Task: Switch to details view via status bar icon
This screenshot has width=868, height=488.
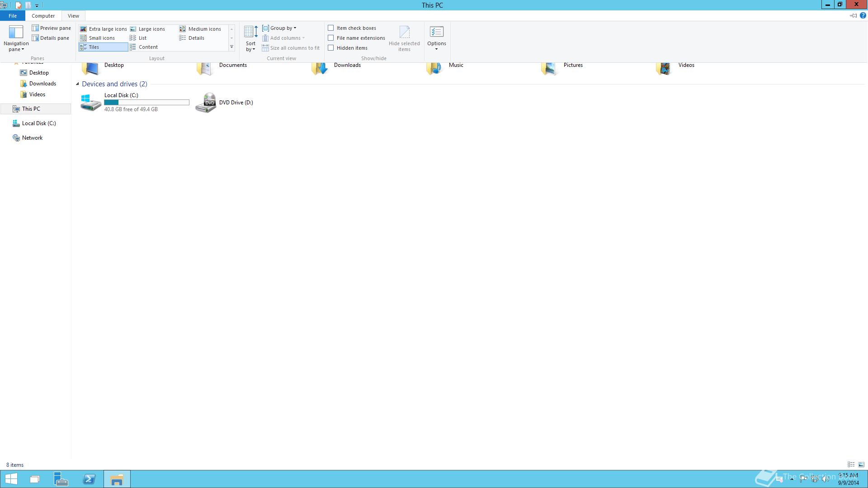Action: (x=851, y=465)
